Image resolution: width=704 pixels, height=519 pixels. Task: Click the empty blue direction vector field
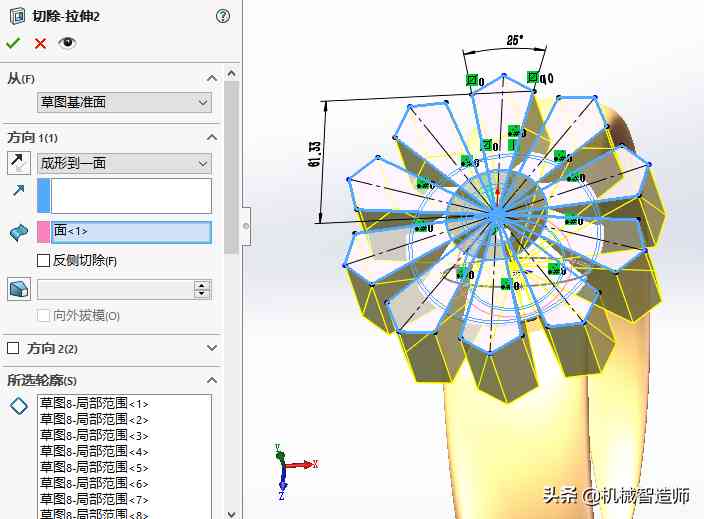click(130, 196)
